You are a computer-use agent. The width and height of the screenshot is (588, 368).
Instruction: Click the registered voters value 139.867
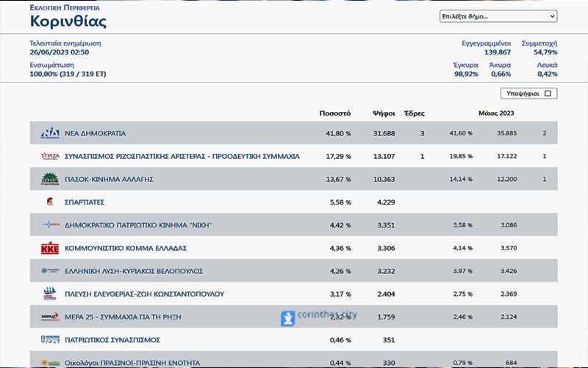coord(498,52)
